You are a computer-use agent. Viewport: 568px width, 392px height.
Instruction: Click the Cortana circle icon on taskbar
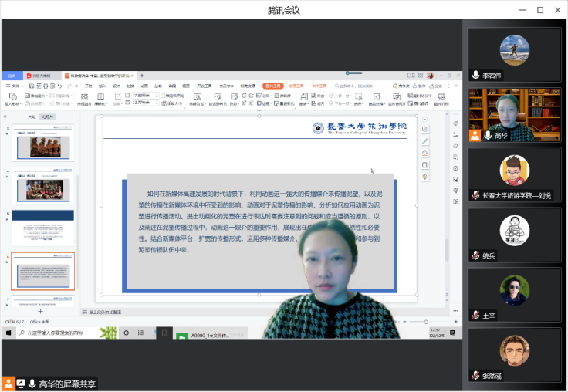click(x=126, y=333)
